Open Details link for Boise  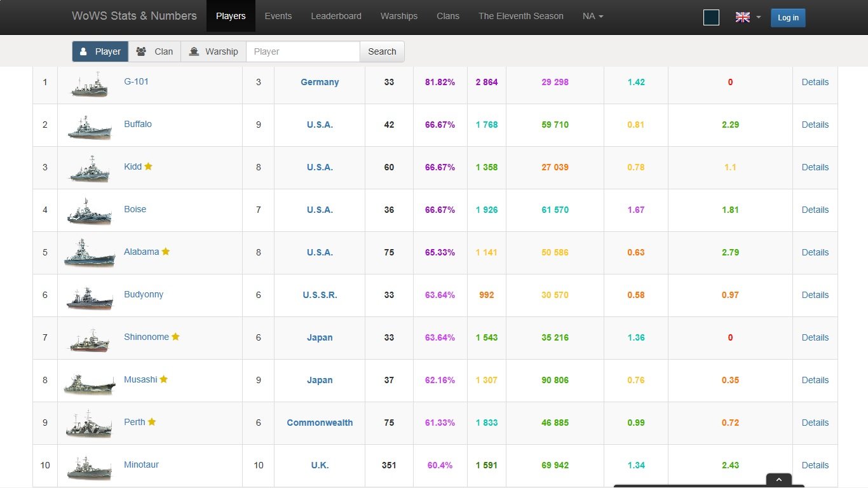coord(815,210)
